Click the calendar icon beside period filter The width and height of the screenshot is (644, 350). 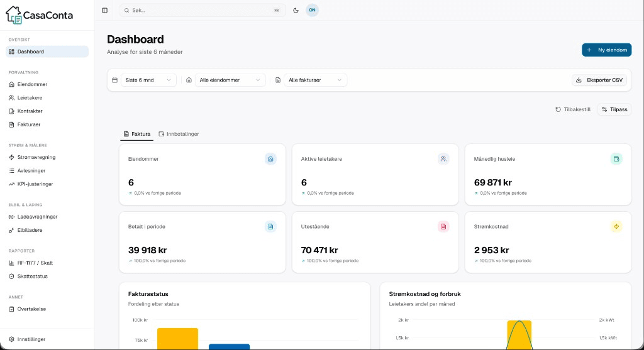point(114,80)
